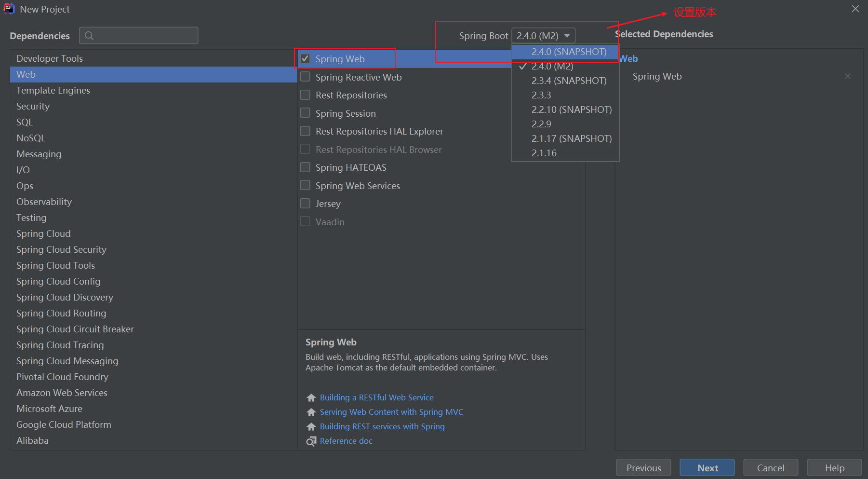Open the Security category
Viewport: 868px width, 479px height.
tap(153, 106)
